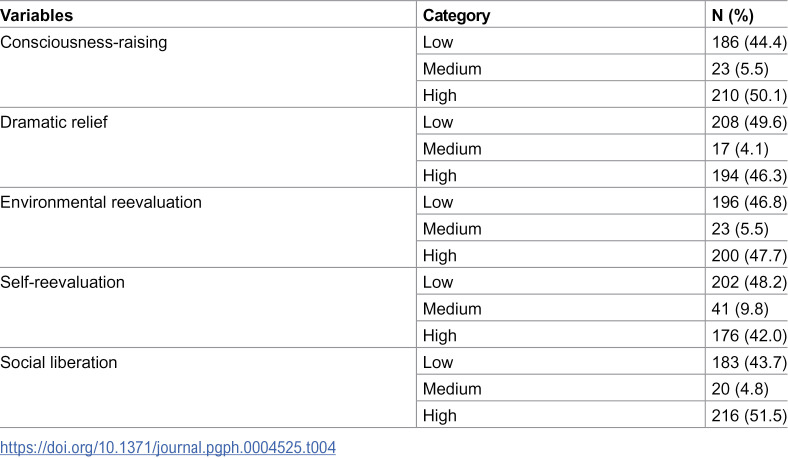
Task: Click the N (%) column header
Action: point(733,16)
